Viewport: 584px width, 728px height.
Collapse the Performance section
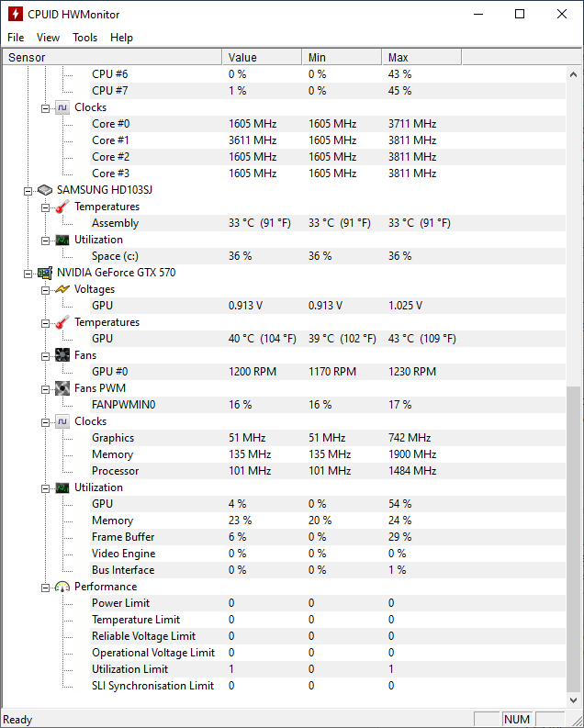[x=46, y=588]
